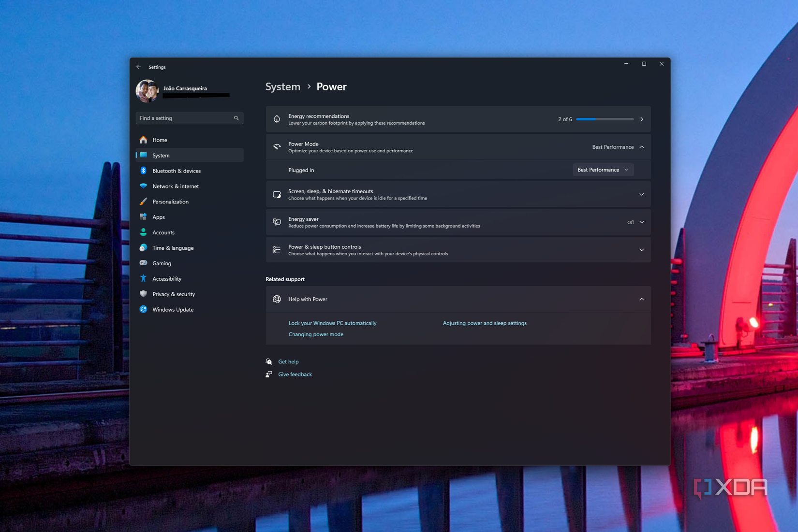Collapse the Help with Power section

(x=641, y=299)
